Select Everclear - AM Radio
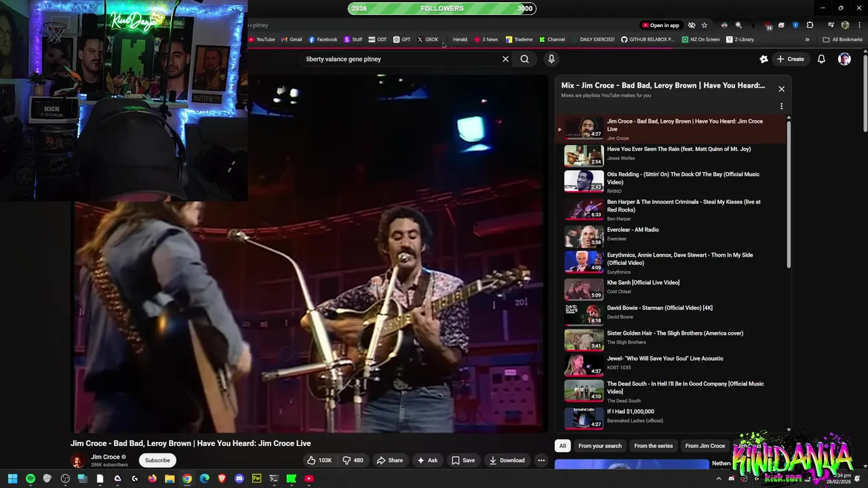The width and height of the screenshot is (868, 488). (670, 236)
